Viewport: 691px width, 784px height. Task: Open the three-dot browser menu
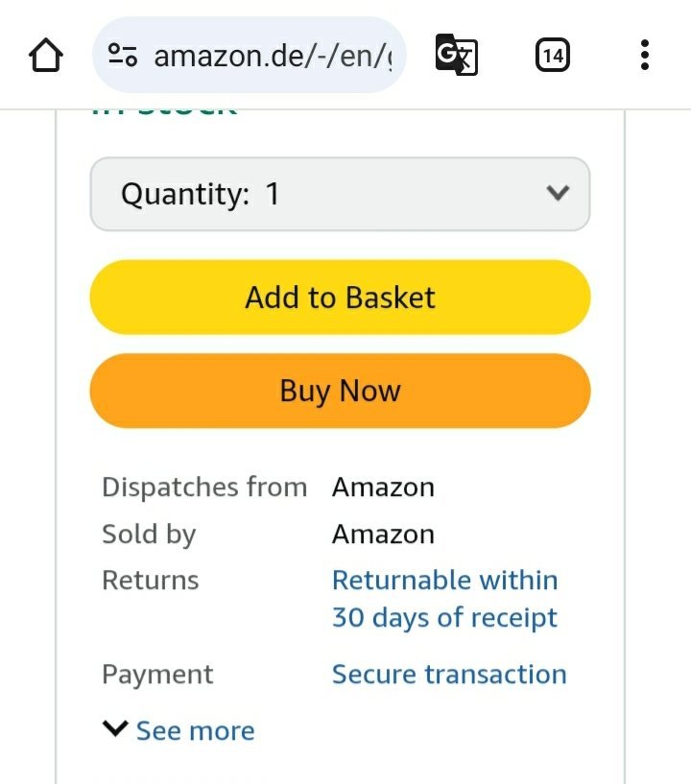(x=645, y=56)
